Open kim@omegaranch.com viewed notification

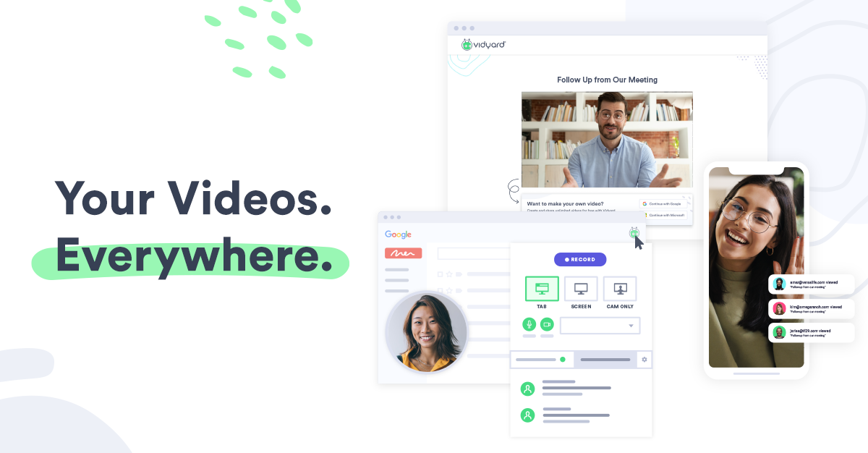coord(811,308)
